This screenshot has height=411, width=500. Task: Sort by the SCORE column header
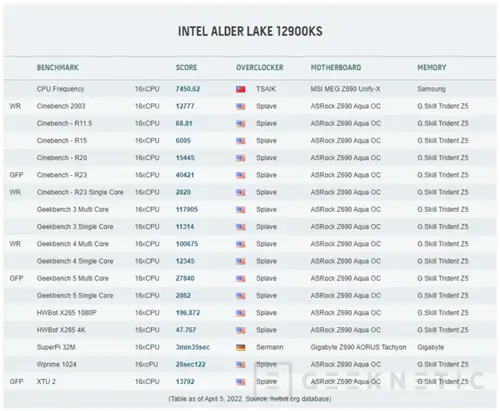coord(186,68)
